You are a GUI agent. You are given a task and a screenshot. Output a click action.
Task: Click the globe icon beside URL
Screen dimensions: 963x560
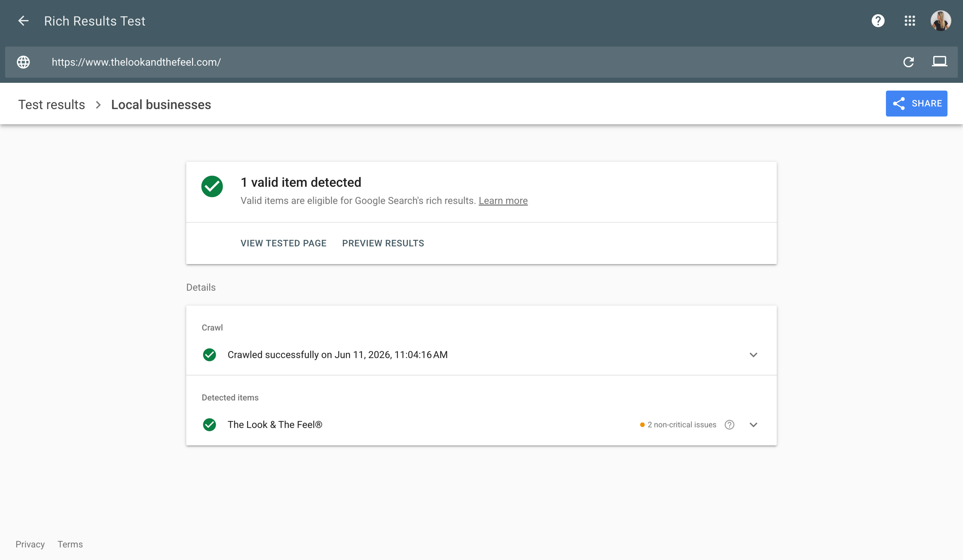(x=23, y=62)
